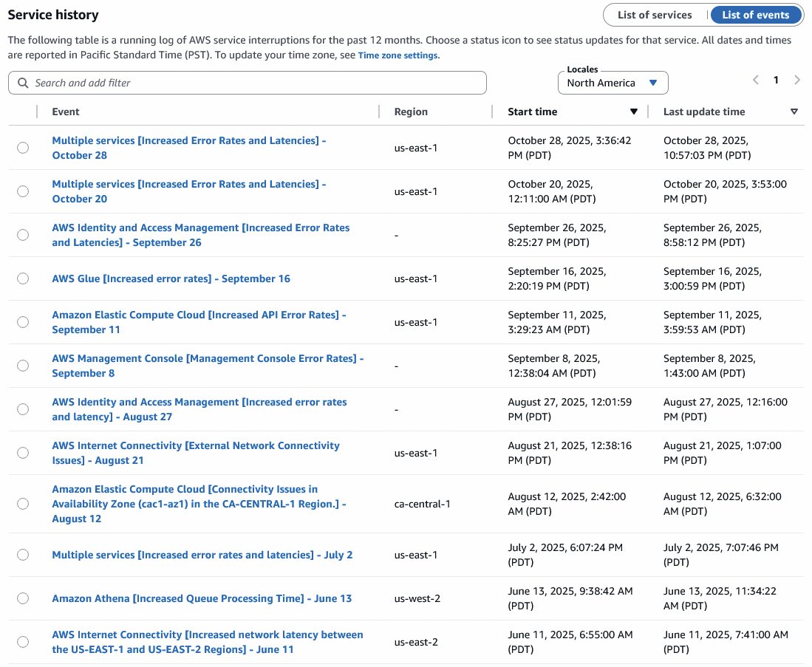Select the AWS Glue event radio button
812x667 pixels.
23,278
